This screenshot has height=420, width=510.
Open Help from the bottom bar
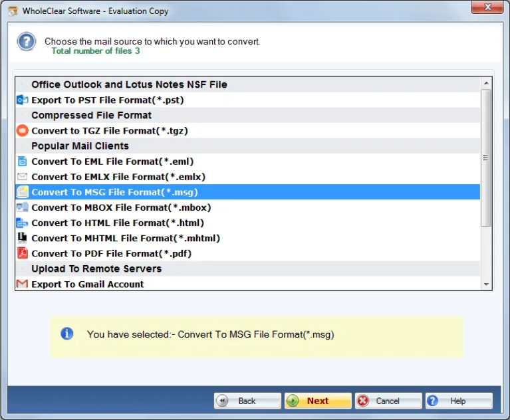[459, 401]
